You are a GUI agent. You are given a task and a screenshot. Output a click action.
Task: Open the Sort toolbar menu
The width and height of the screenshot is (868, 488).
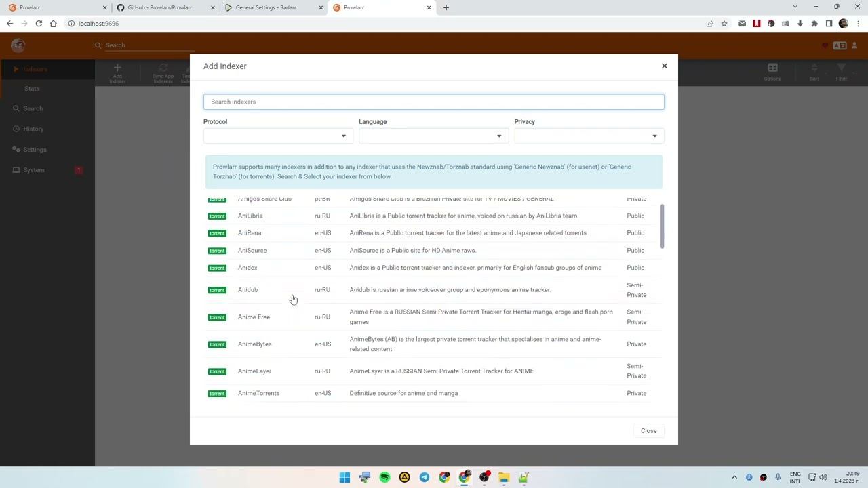tap(814, 72)
